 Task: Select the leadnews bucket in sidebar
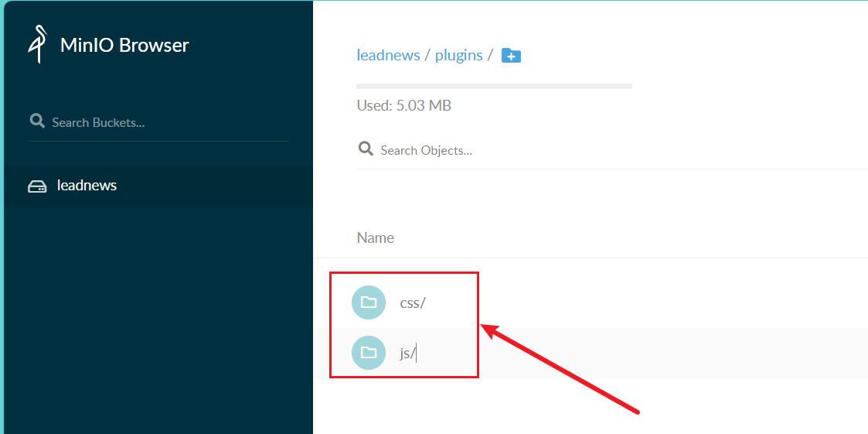158,186
